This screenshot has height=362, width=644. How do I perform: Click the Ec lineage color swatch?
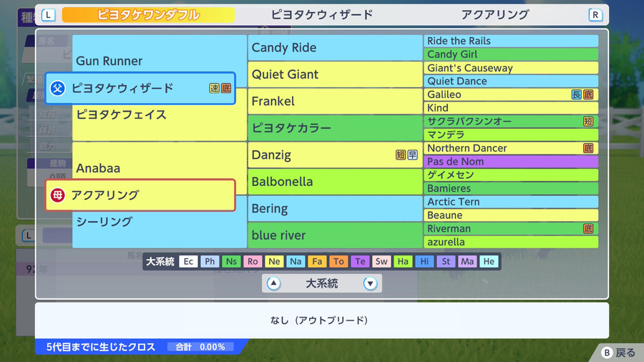(x=188, y=261)
